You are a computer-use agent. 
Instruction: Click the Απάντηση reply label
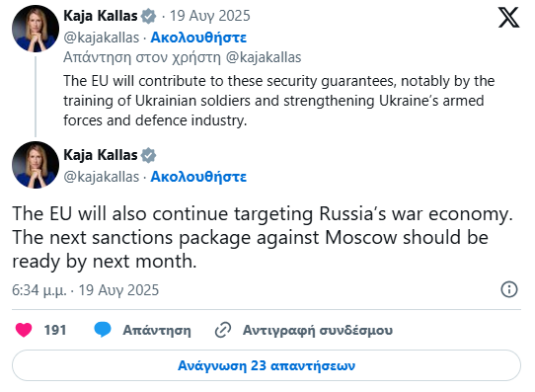pyautogui.click(x=157, y=330)
